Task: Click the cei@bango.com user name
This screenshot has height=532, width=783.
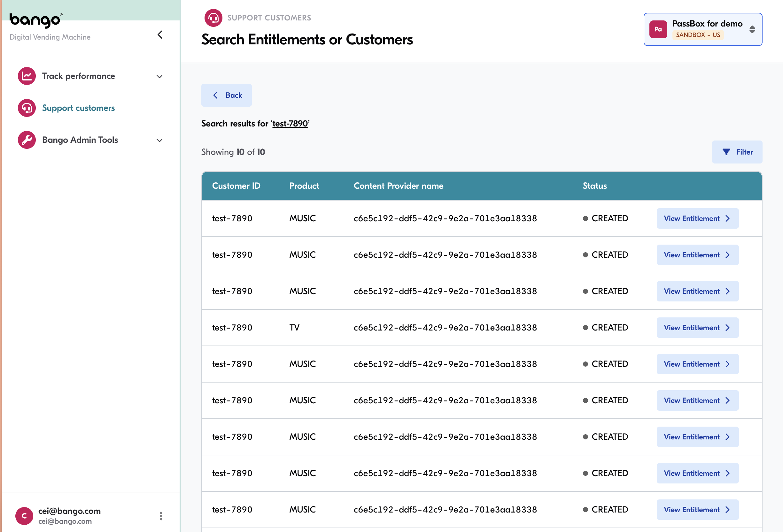Action: tap(69, 511)
